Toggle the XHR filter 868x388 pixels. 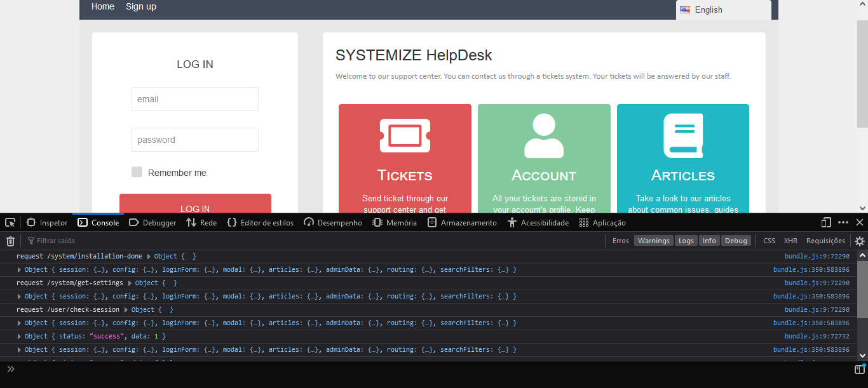790,241
